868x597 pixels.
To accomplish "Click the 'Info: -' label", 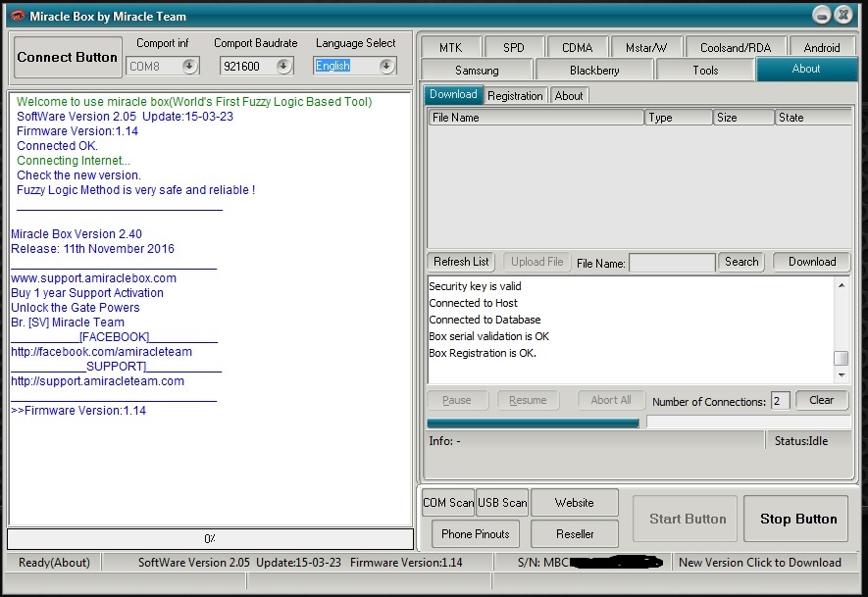I will click(444, 441).
